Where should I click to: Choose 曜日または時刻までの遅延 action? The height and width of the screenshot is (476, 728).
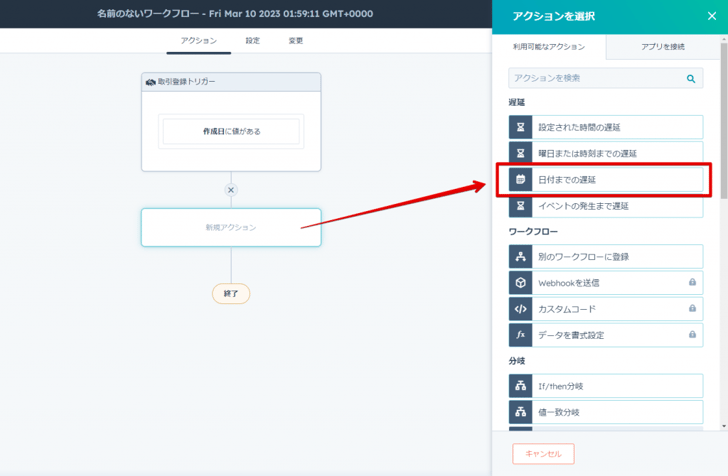click(606, 153)
